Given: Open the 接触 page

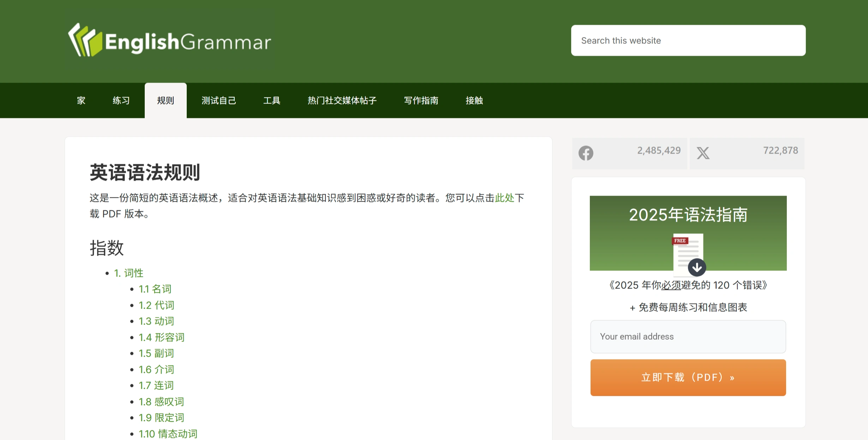Looking at the screenshot, I should (474, 101).
